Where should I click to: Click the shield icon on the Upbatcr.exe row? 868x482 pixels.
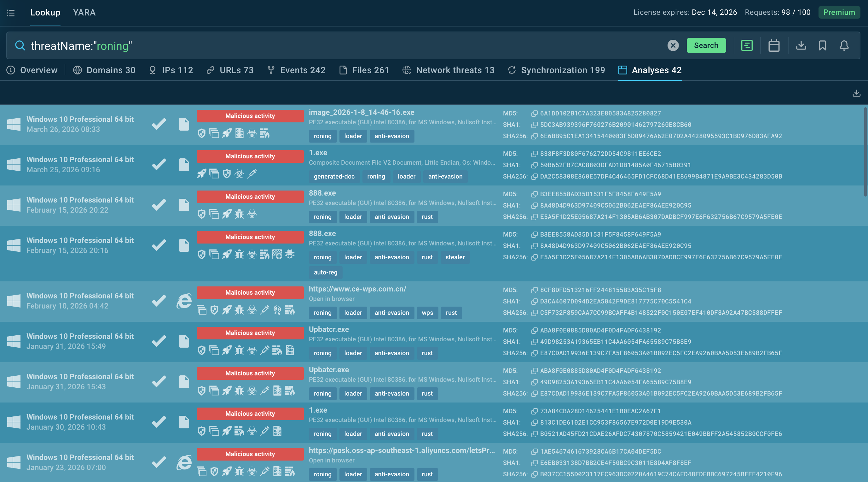tap(201, 351)
